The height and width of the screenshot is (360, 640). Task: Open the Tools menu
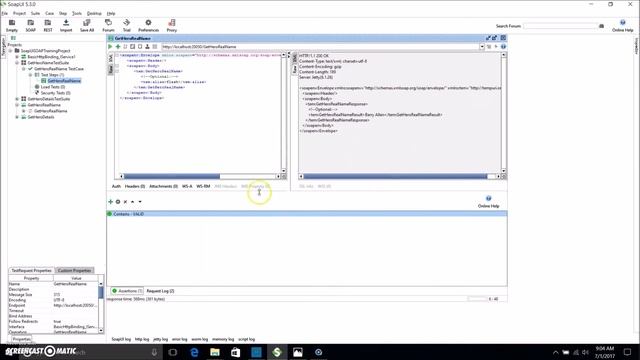click(77, 13)
